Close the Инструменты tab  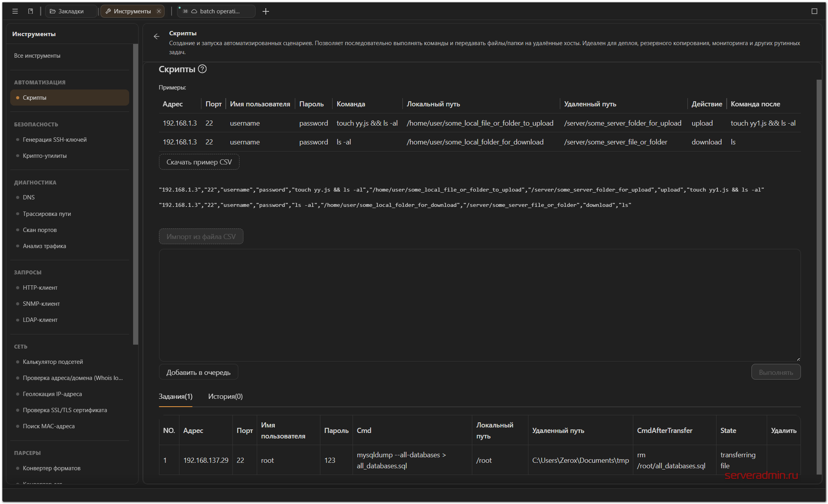click(159, 11)
